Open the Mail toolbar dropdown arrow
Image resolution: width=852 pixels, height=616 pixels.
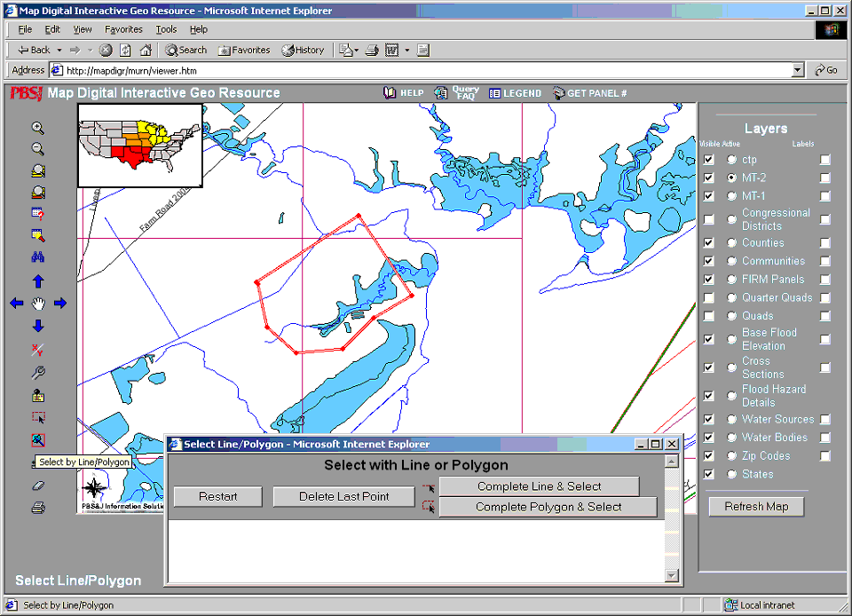(356, 50)
